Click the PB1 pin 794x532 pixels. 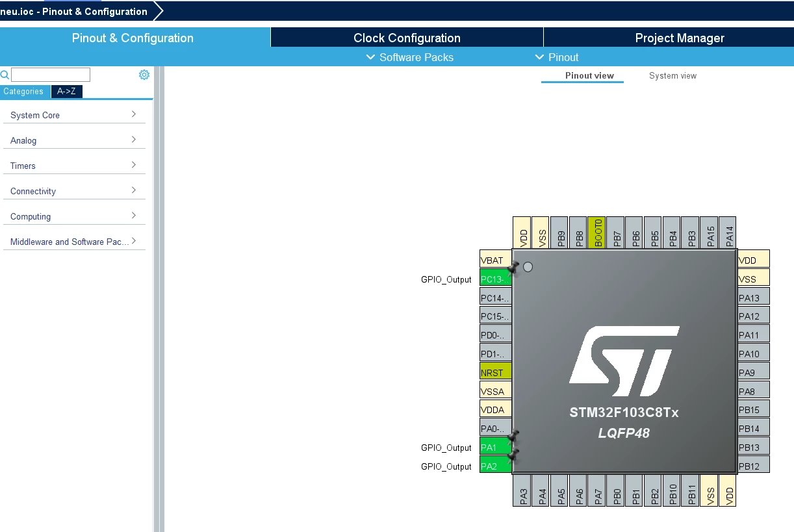click(634, 490)
